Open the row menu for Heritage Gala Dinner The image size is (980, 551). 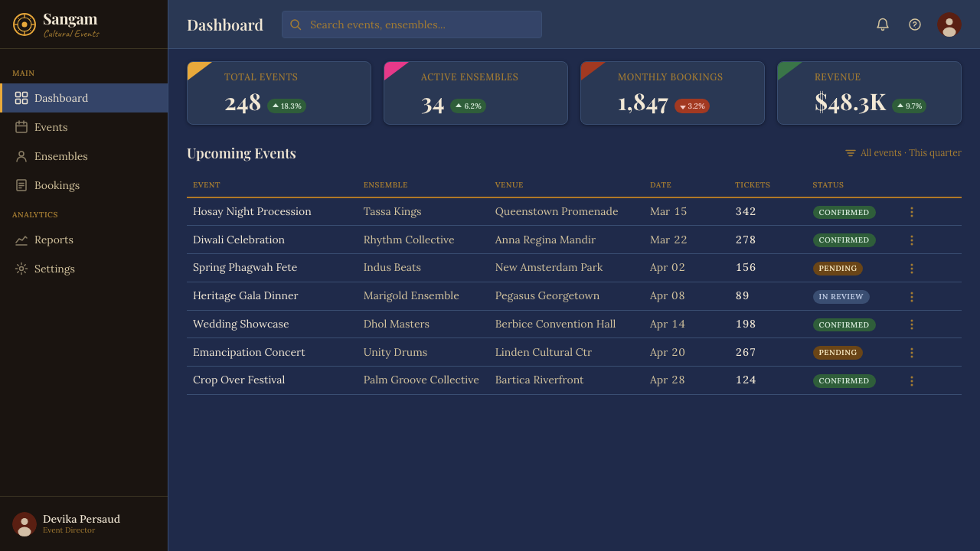(x=911, y=297)
